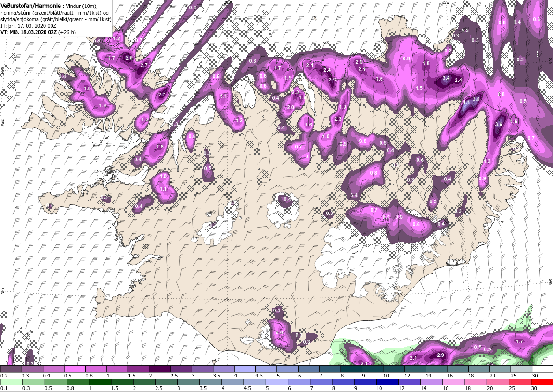Viewport: 553px width, 392px height.
Task: Select the dark green bottom-row swatch starting at 1
Action: point(99,382)
